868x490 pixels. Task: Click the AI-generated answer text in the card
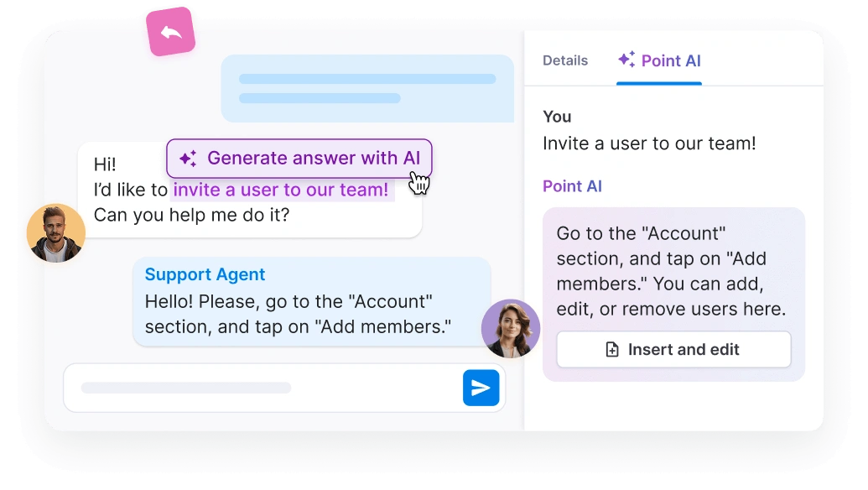coord(670,271)
